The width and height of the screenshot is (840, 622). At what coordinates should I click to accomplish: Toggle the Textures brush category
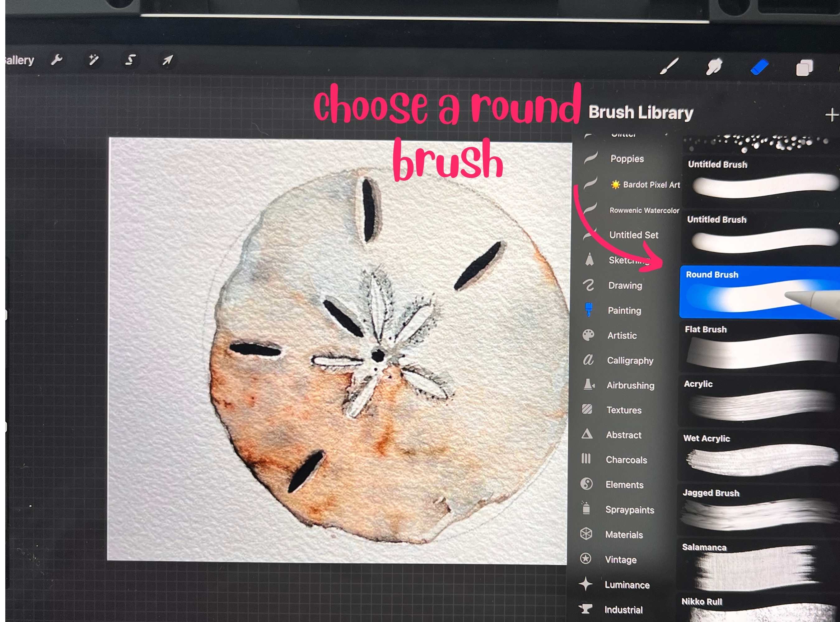(x=624, y=409)
